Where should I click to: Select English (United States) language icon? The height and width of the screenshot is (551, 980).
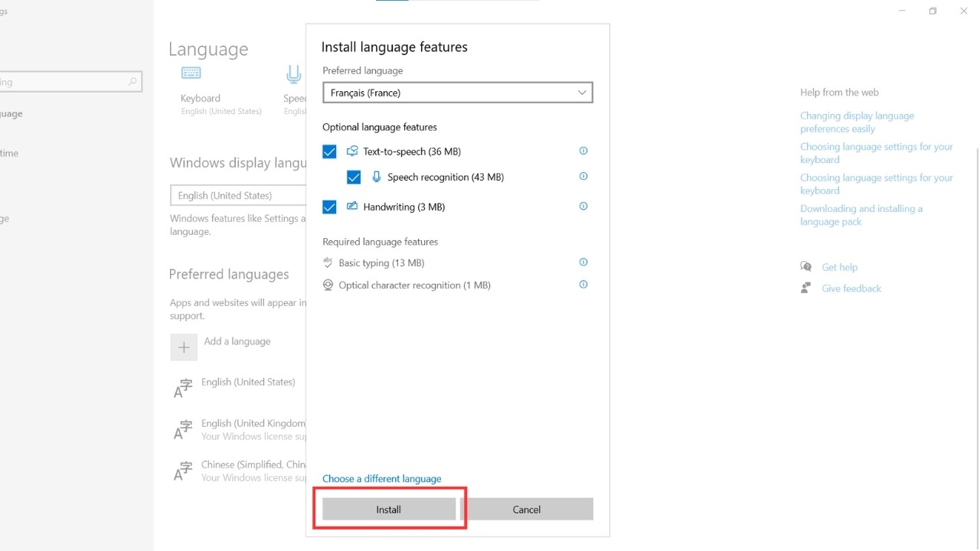183,389
